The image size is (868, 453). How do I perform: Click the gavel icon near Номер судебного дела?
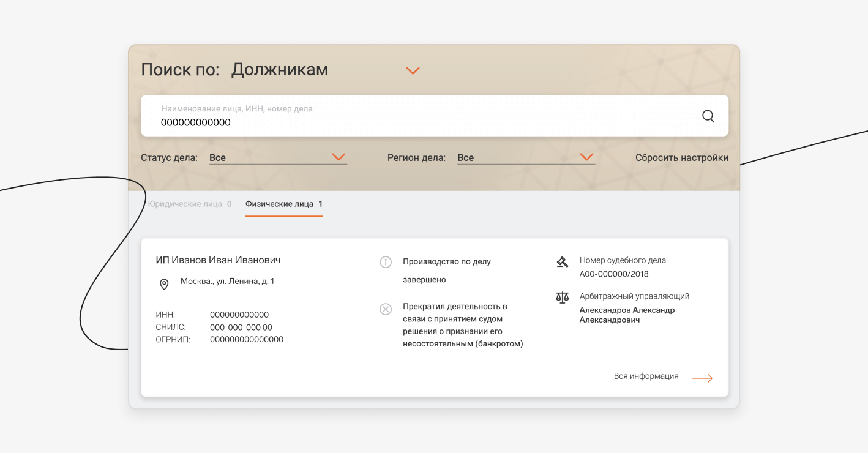coord(562,262)
